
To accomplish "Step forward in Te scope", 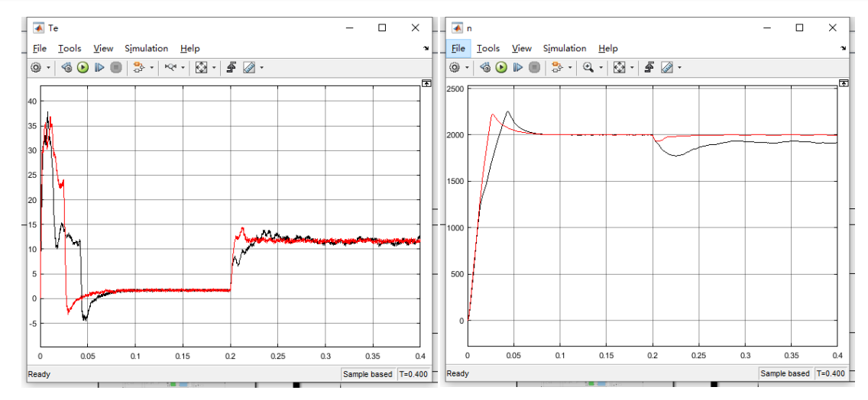I will pyautogui.click(x=99, y=67).
